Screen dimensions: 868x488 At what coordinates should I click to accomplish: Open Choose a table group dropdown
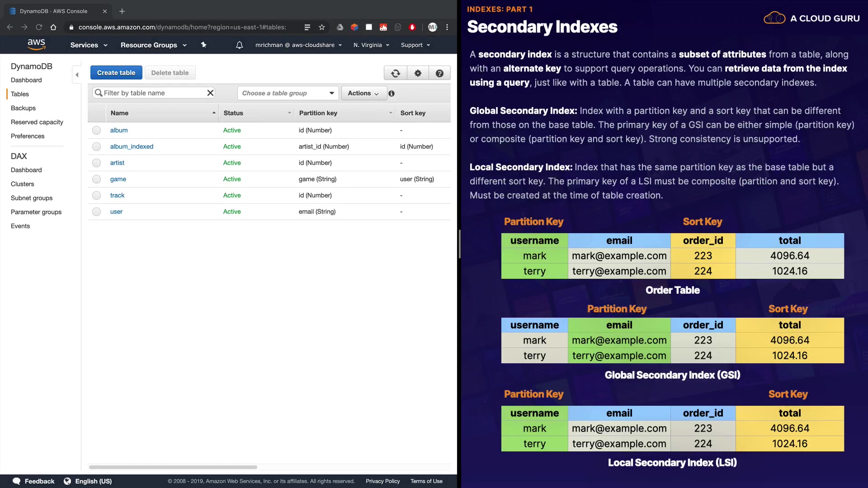[x=288, y=93]
